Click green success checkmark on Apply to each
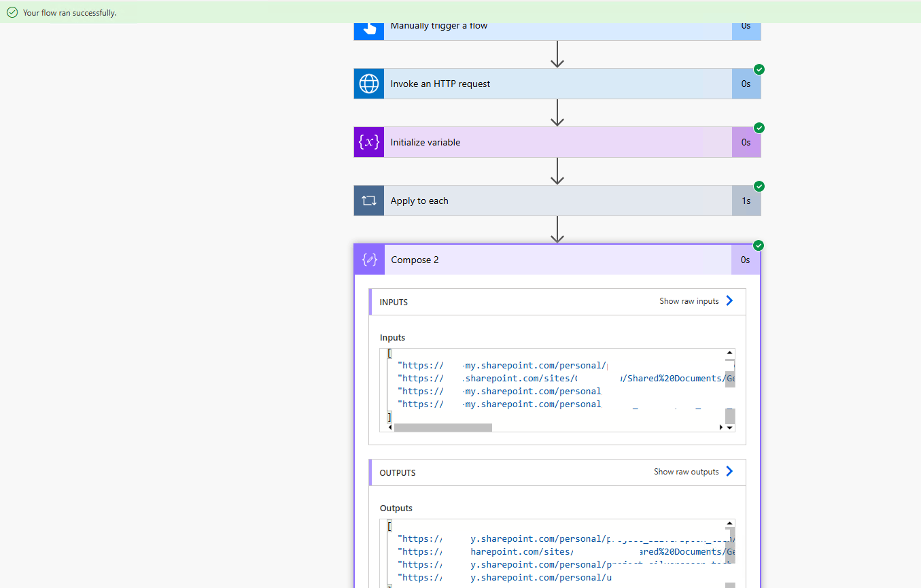Viewport: 921px width, 588px height. [759, 186]
